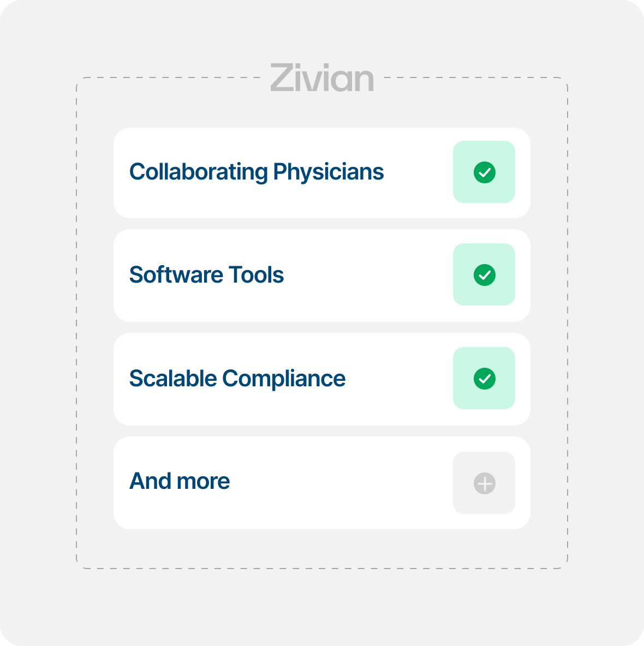Toggle the Collaborating Physicians green checkmark

(x=484, y=172)
